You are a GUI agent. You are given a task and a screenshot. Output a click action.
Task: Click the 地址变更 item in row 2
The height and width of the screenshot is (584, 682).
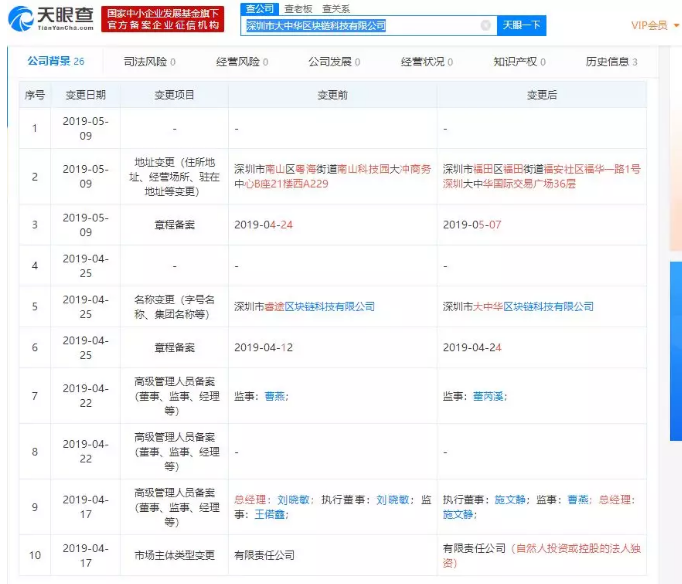(x=174, y=177)
